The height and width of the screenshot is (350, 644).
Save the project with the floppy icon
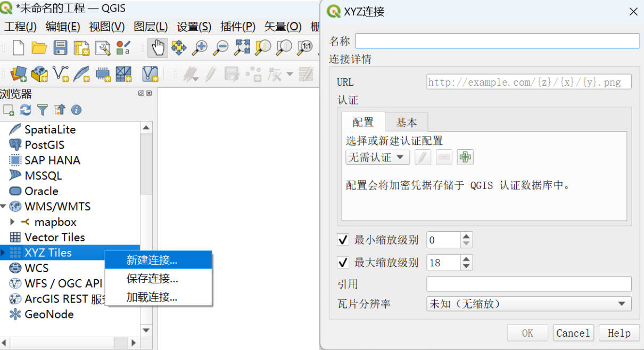click(x=60, y=47)
